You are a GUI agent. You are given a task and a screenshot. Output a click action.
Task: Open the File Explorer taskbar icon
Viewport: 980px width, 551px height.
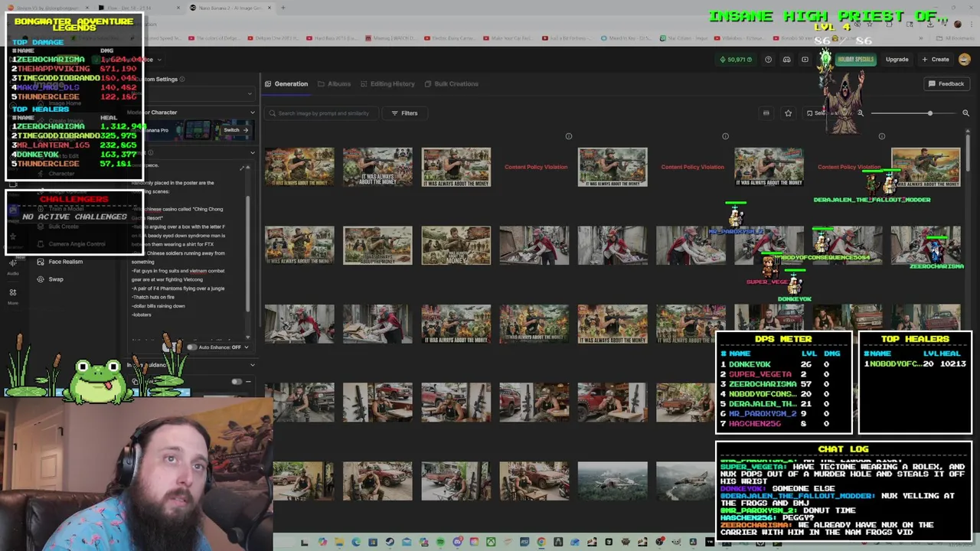point(339,543)
